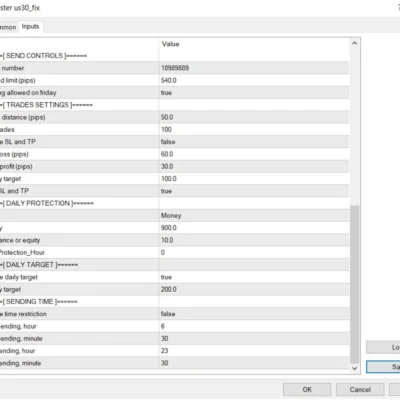Select the magic number value 18989889

point(175,68)
